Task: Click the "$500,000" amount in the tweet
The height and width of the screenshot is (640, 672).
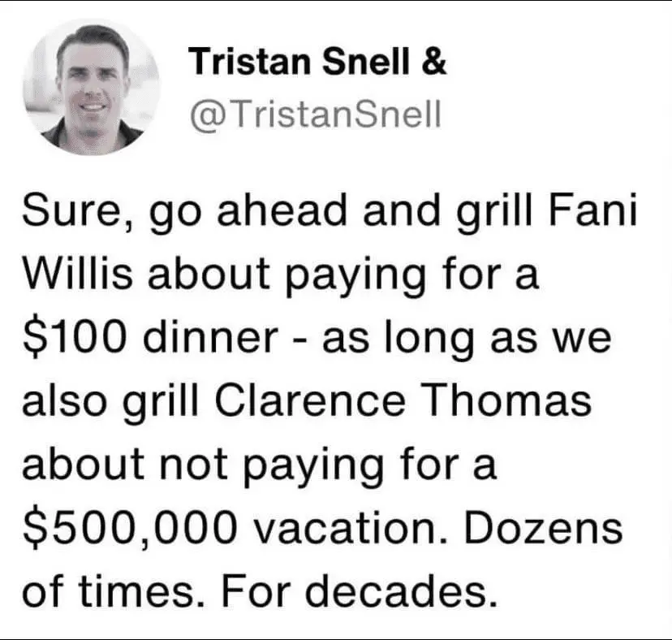Action: [x=131, y=527]
